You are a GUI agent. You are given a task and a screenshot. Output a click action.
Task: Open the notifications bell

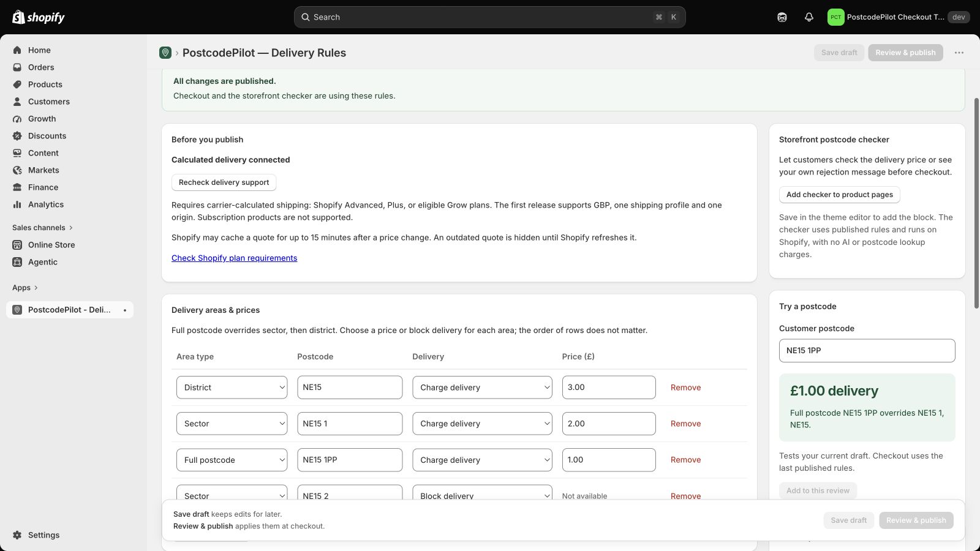(x=809, y=17)
